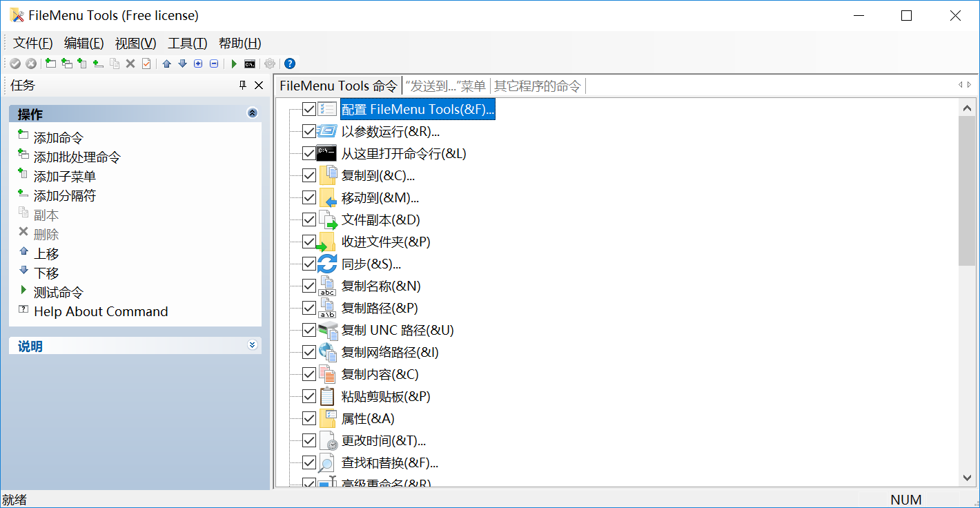The width and height of the screenshot is (980, 508).
Task: Select the 复制网络路径(&I) globe icon
Action: click(x=327, y=352)
